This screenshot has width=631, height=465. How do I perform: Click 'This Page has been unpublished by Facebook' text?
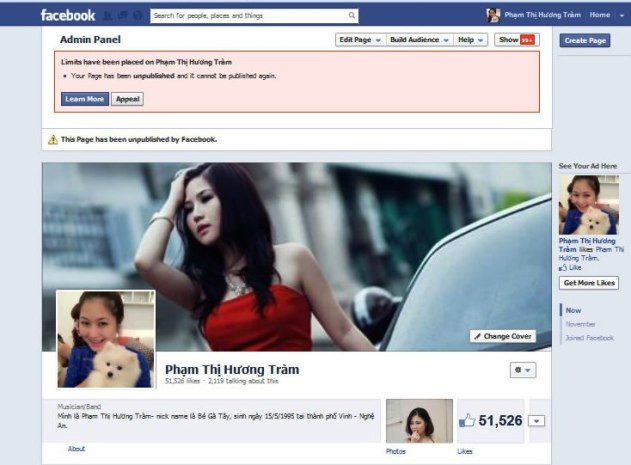pos(139,139)
